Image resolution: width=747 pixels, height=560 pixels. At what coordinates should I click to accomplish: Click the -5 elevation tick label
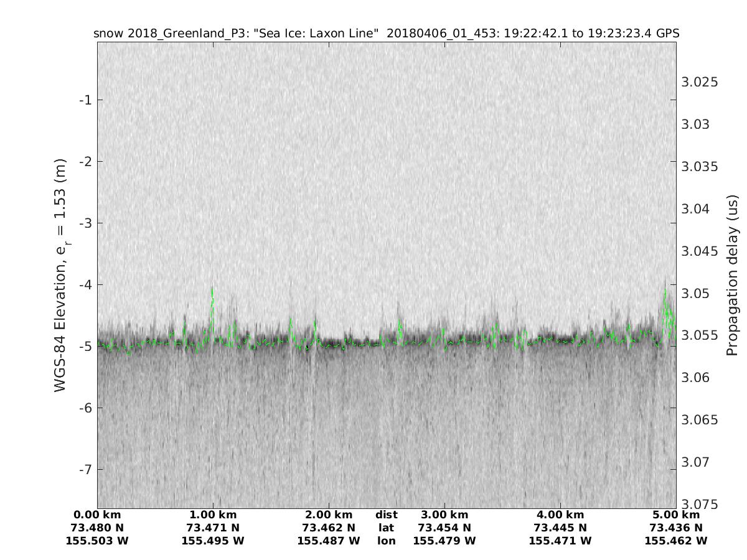coord(86,346)
